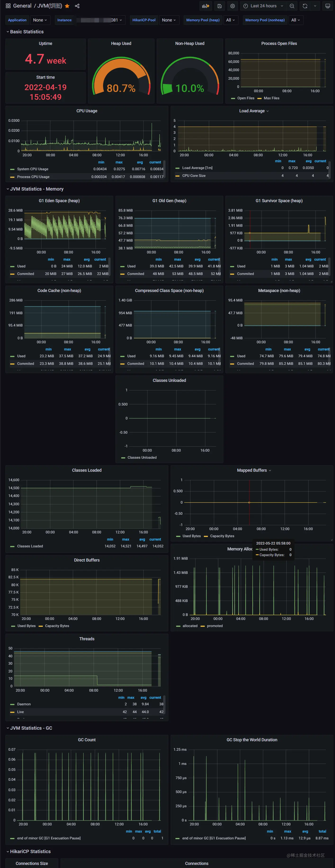Sort CPU Usage legend by max column

[119, 162]
